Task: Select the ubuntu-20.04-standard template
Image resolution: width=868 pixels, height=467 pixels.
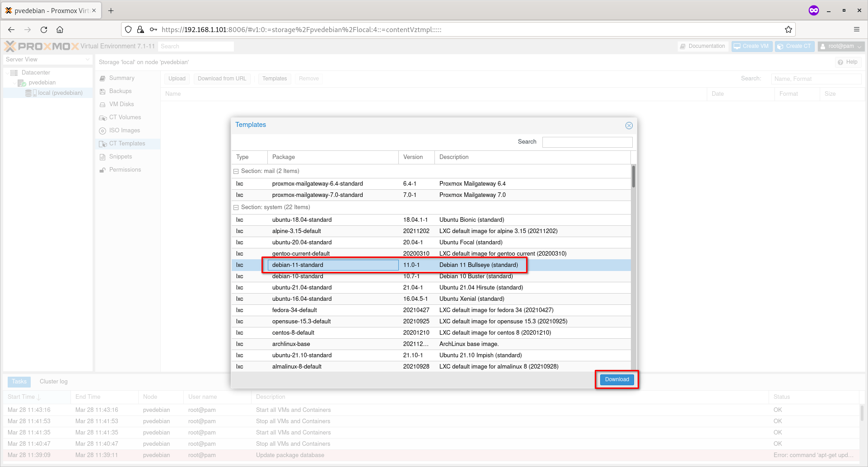Action: tap(431, 243)
